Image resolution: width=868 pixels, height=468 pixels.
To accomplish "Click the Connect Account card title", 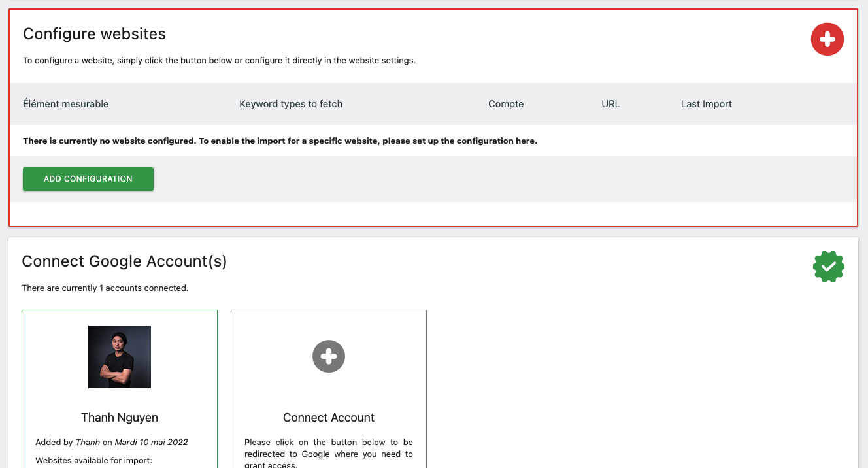I will tap(329, 418).
